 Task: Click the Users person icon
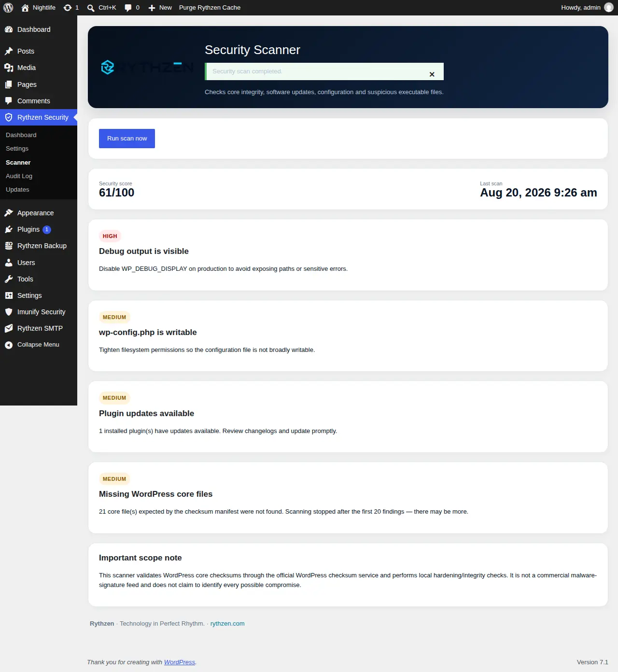click(x=9, y=263)
